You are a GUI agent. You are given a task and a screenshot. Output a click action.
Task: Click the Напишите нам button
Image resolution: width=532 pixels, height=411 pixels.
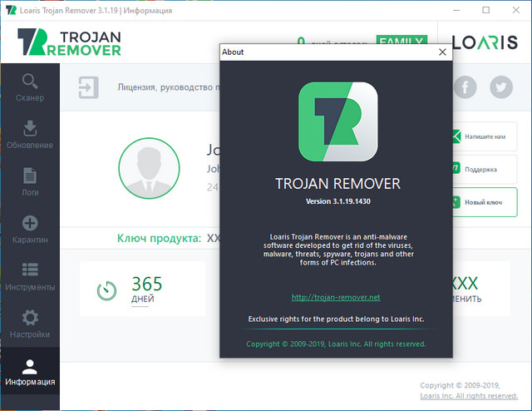pos(485,136)
